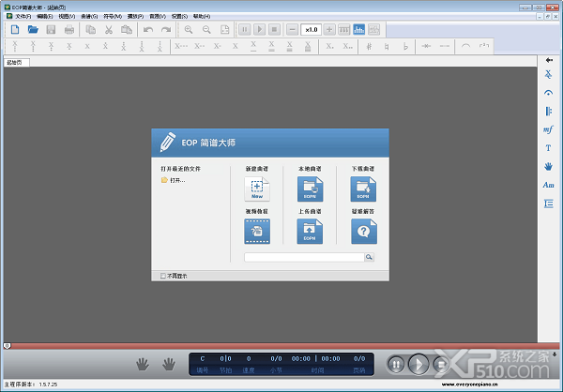Toggle the view icon right of blue bars
563x392 pixels.
[373, 29]
